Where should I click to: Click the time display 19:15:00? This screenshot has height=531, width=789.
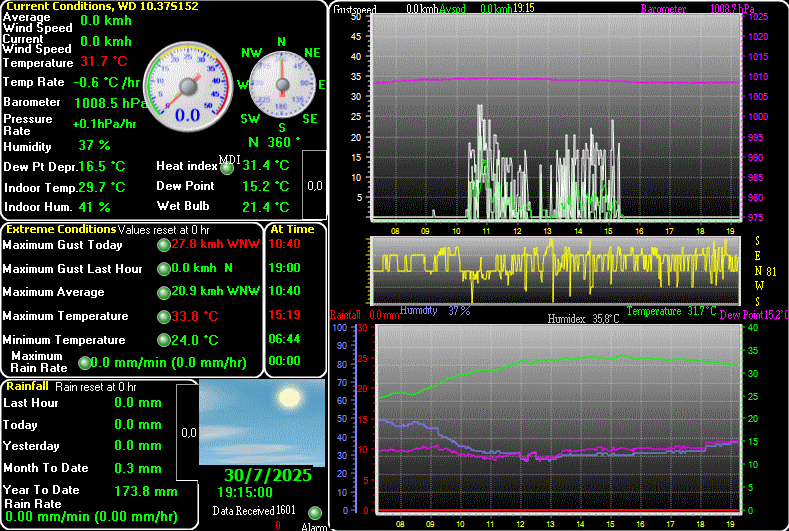tap(245, 492)
